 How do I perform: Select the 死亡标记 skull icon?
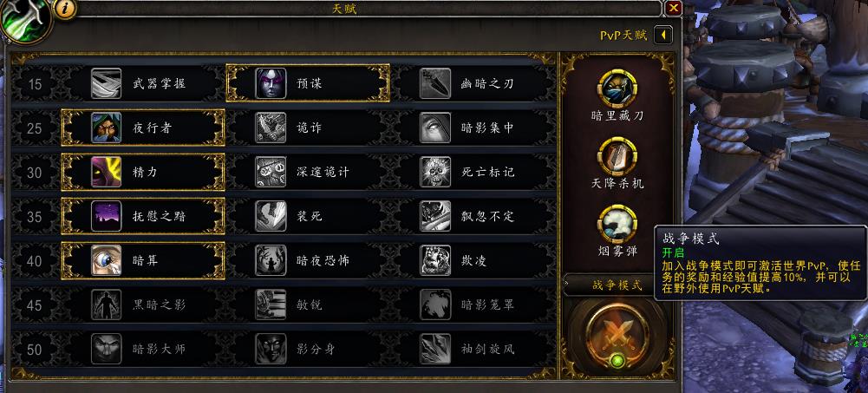coord(435,172)
